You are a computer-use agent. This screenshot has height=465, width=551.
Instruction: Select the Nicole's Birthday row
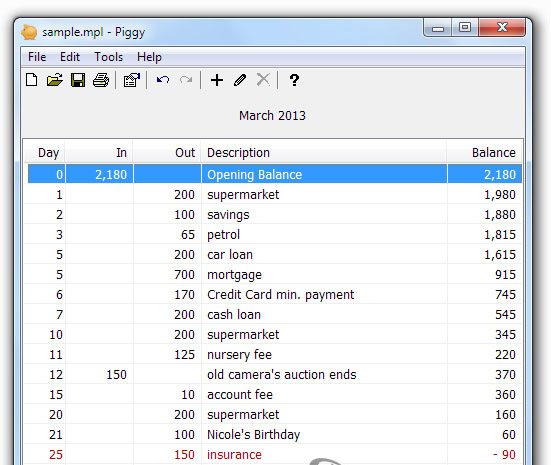tap(273, 434)
